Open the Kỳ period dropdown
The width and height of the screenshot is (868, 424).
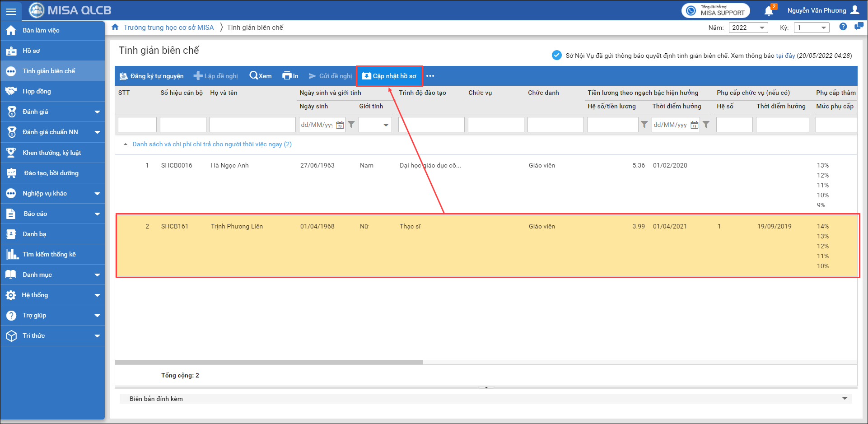(811, 28)
